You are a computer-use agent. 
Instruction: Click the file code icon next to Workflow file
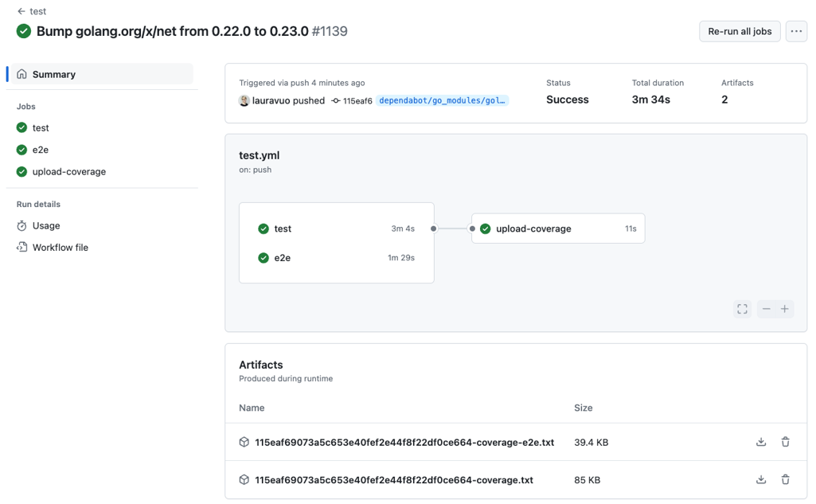coord(21,248)
